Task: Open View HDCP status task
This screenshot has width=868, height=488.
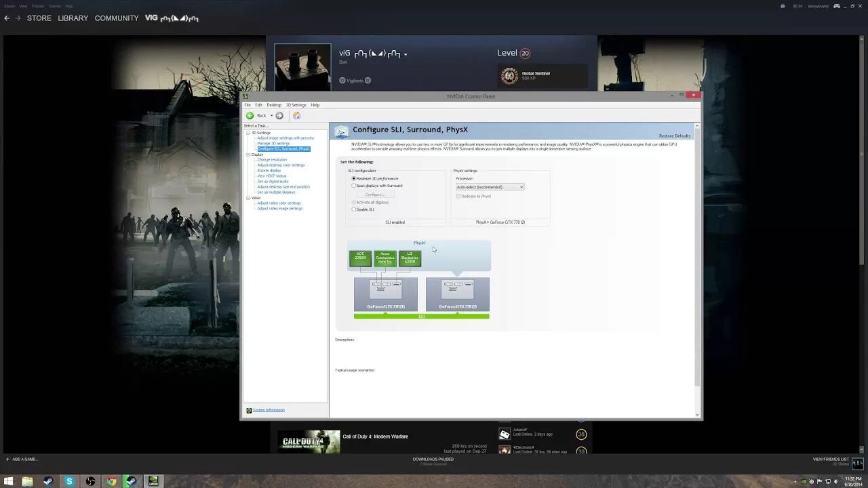Action: [271, 176]
